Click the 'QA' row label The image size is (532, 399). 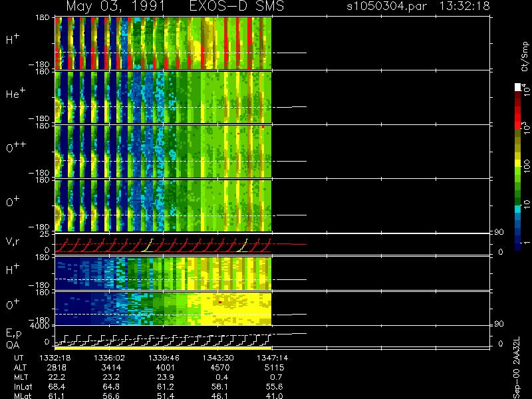13,344
